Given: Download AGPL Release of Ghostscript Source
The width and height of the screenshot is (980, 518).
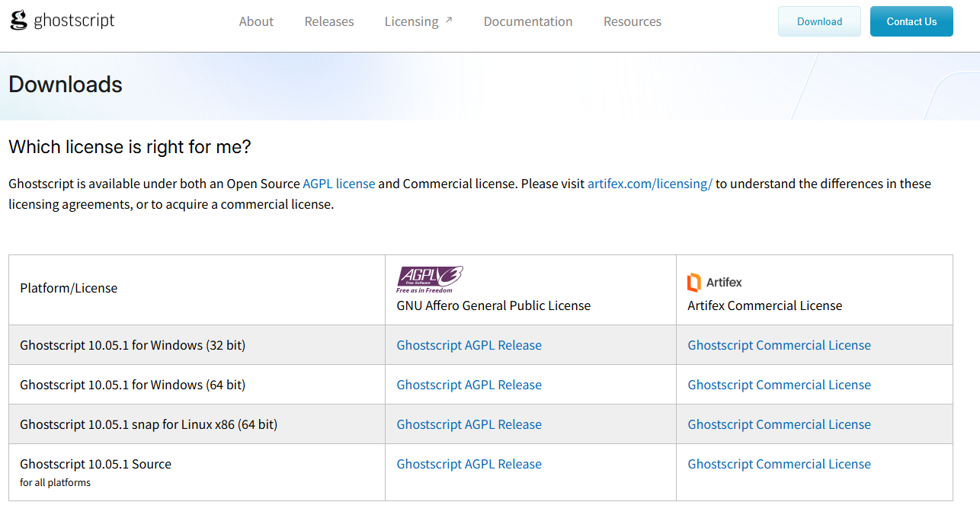Looking at the screenshot, I should [x=469, y=464].
